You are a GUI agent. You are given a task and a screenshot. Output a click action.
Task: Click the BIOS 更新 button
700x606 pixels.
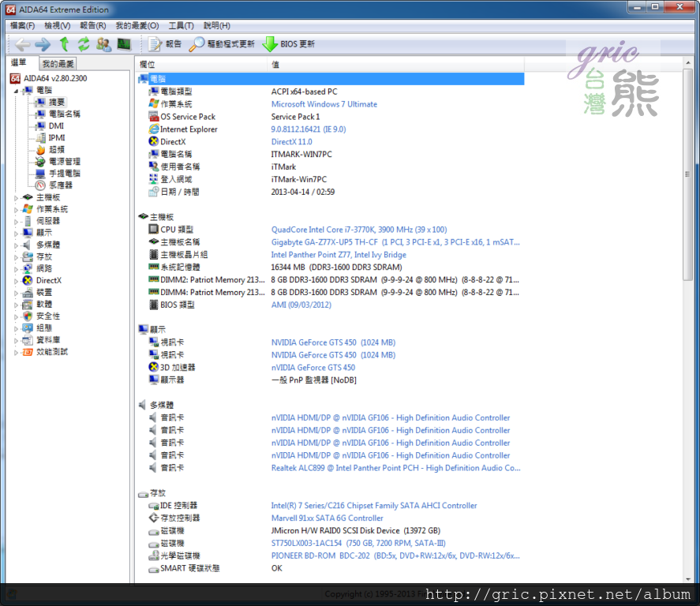click(288, 44)
